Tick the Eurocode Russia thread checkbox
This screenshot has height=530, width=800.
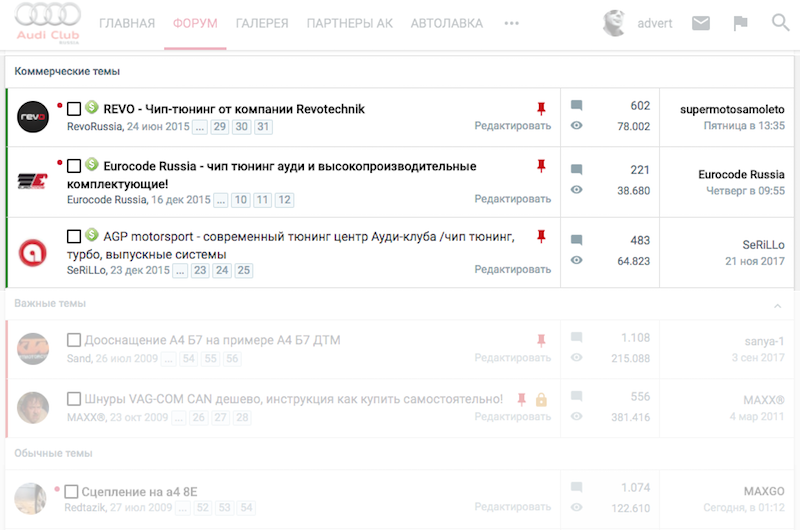[x=74, y=166]
